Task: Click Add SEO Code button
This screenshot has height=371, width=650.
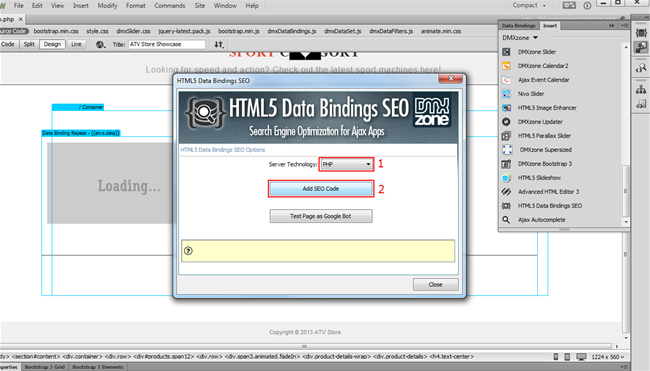Action: tap(321, 189)
